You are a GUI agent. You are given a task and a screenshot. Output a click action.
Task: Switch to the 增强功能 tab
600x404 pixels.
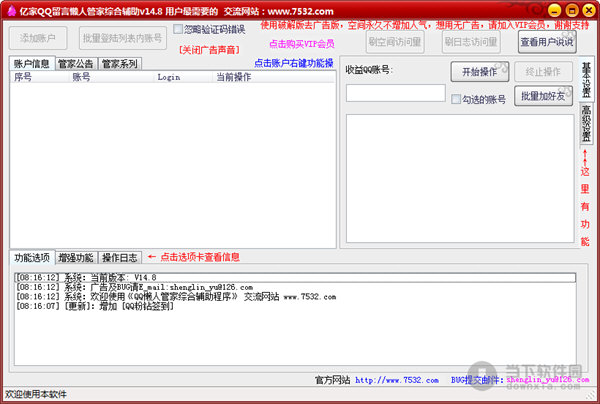pos(76,257)
